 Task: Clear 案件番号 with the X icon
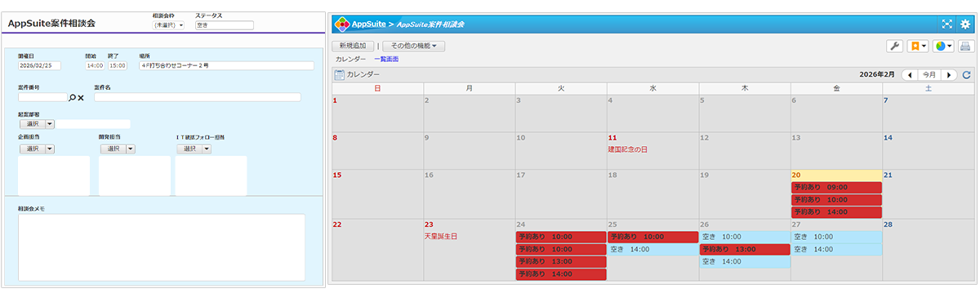pyautogui.click(x=81, y=97)
